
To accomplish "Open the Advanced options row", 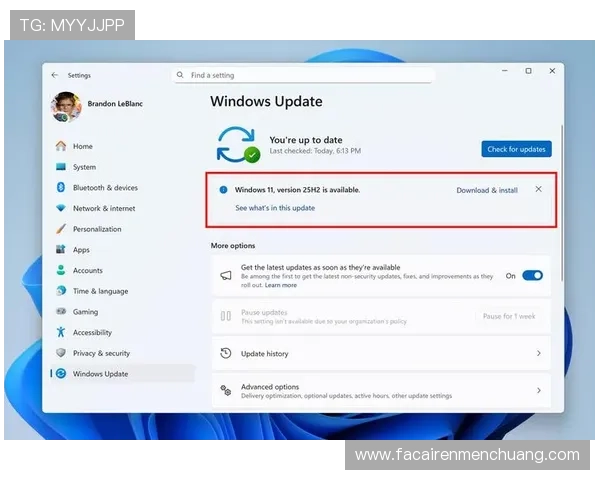I will click(381, 390).
